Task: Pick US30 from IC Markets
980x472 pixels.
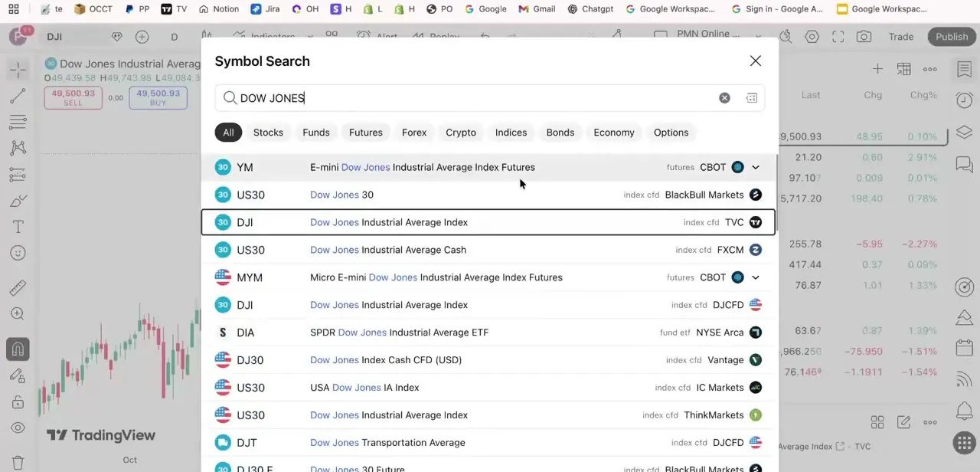Action: coord(488,388)
